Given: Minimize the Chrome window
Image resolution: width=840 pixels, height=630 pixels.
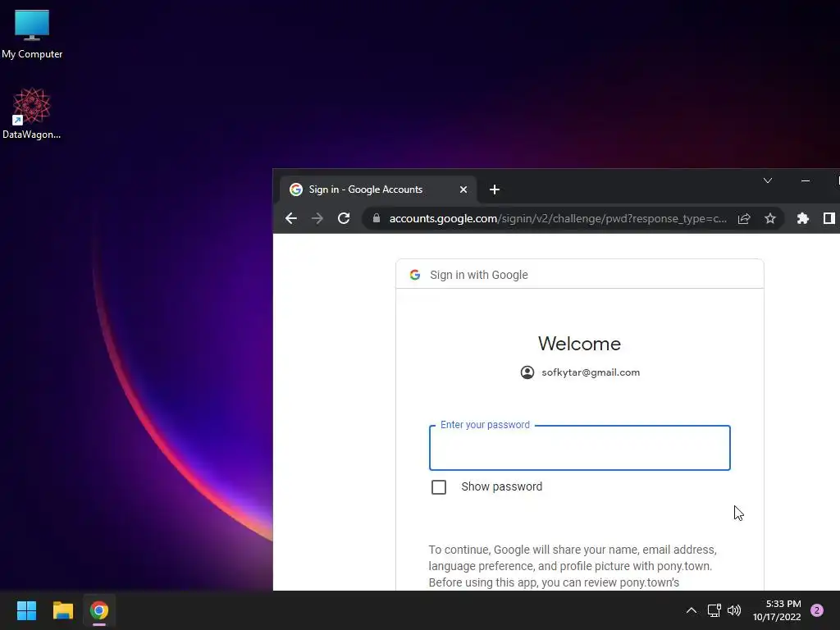Looking at the screenshot, I should 806,180.
